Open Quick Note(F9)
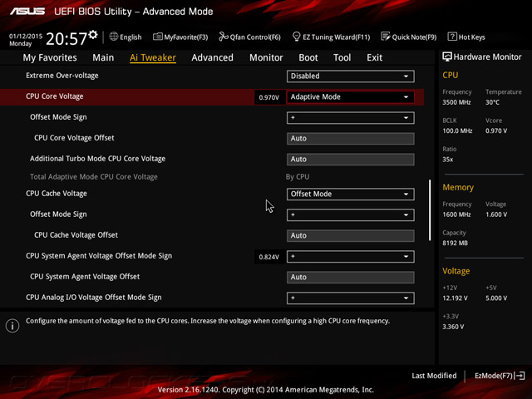 coord(409,37)
